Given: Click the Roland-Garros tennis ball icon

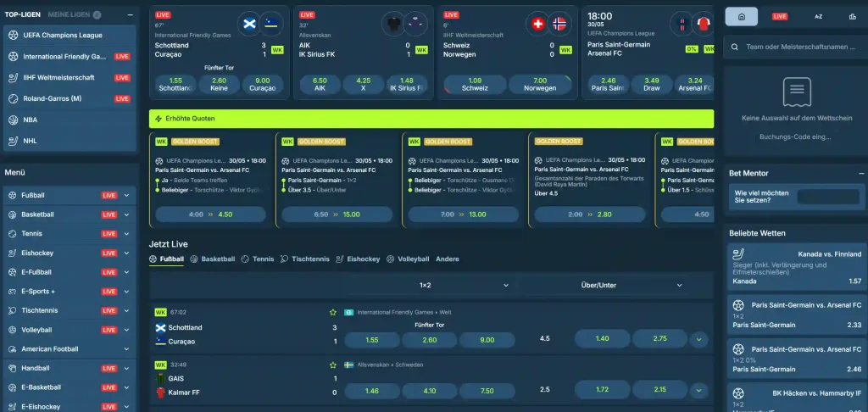Looking at the screenshot, I should (x=14, y=98).
